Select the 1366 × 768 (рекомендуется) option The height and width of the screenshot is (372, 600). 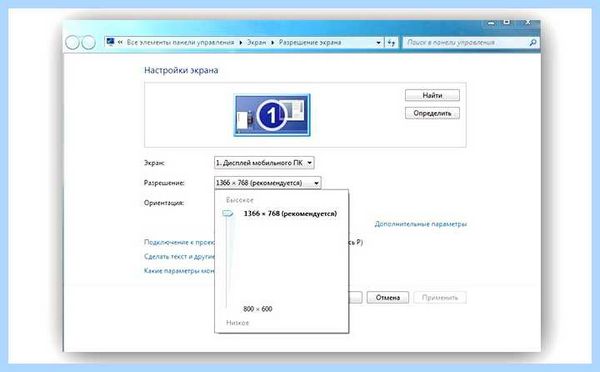point(290,214)
